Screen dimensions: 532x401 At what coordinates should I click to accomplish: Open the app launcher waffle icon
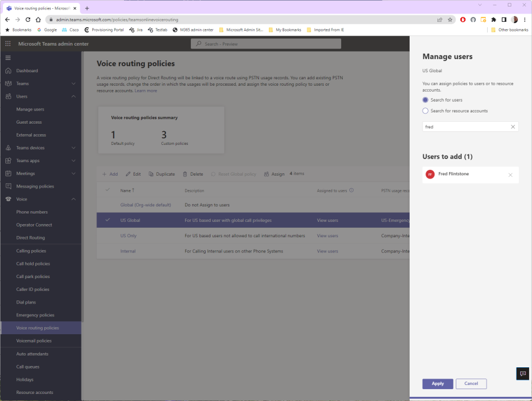coord(8,44)
